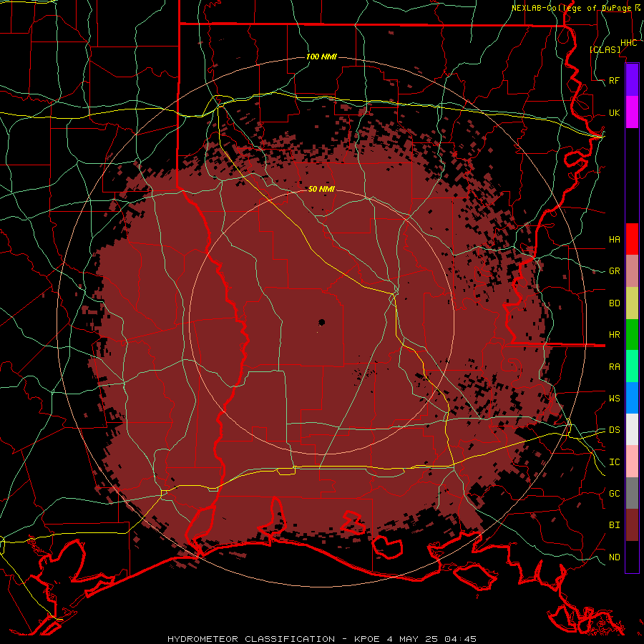Click the Hydrometeor Classification KPOE title caption
Viewport: 644px width, 644px height.
tap(322, 639)
